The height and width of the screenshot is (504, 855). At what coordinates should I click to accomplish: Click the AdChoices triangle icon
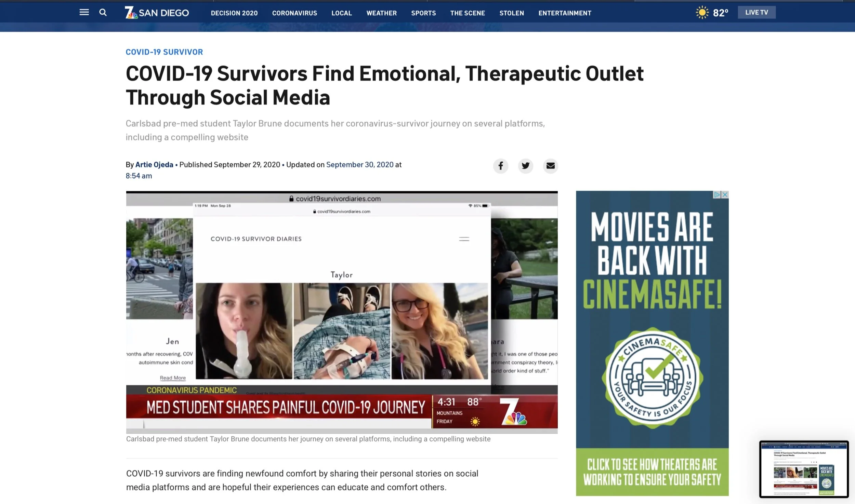[x=717, y=195]
